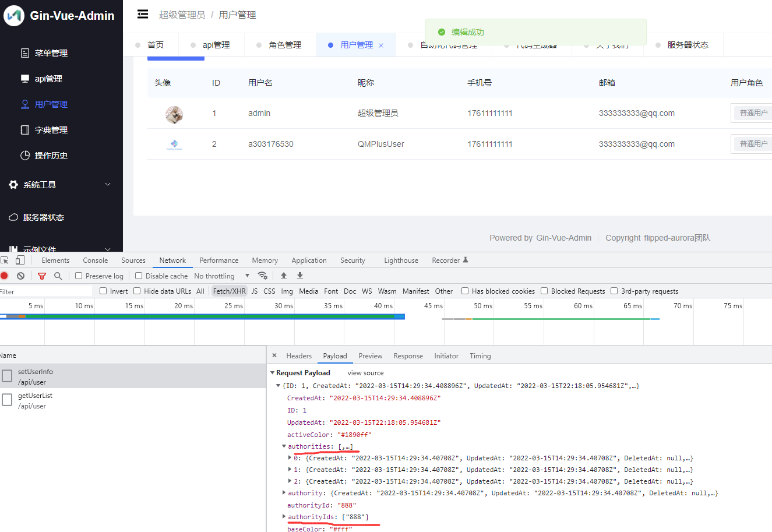Click the view source link in Request Payload
This screenshot has height=532, width=772.
pyautogui.click(x=365, y=372)
